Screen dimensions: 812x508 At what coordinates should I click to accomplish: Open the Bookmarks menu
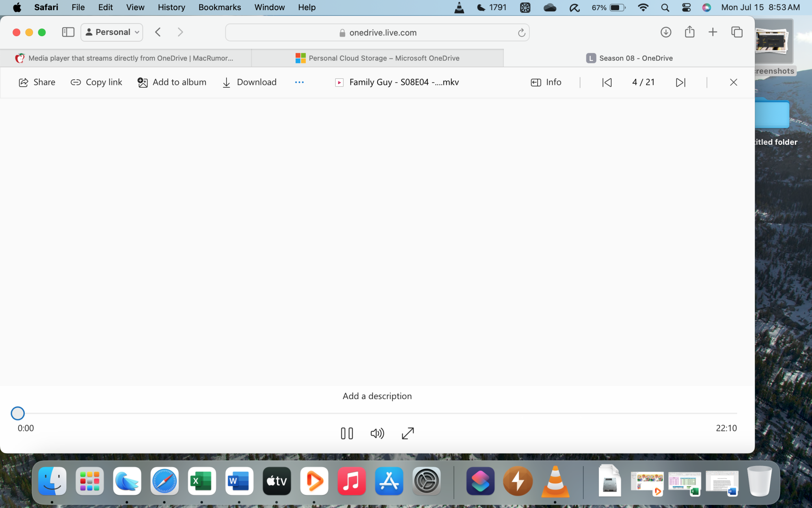pos(219,7)
